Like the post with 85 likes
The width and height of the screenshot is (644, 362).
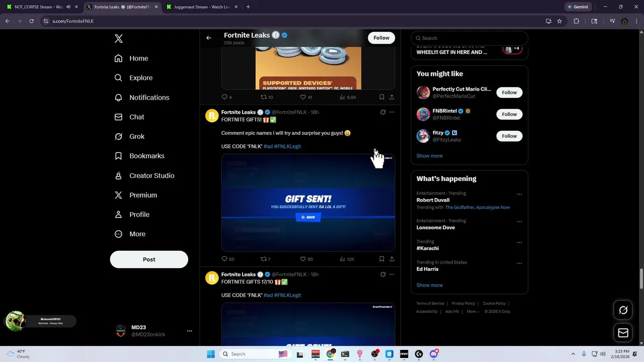tap(306, 259)
